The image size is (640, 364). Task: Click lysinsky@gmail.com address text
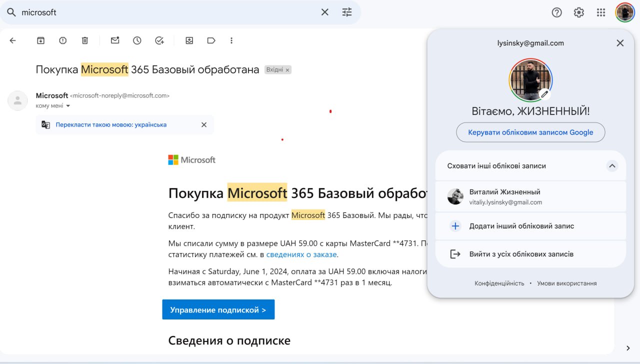(530, 43)
